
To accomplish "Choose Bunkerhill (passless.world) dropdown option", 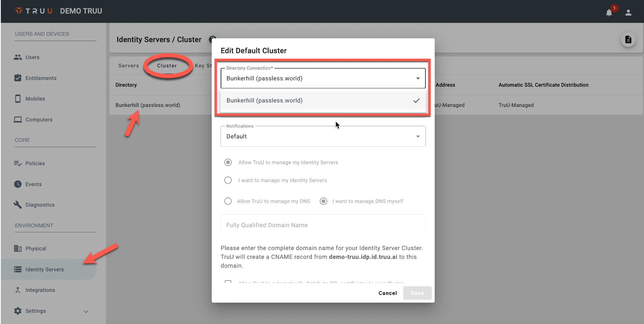I will coord(323,100).
